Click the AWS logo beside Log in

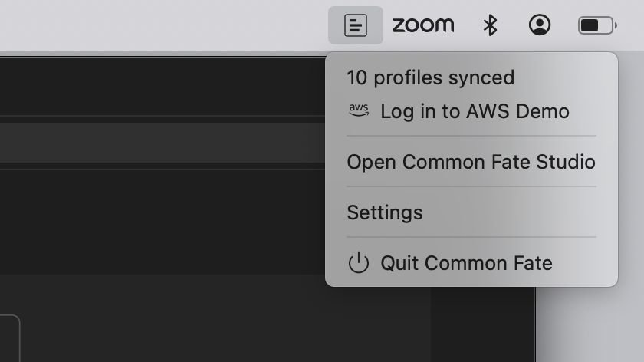coord(359,110)
